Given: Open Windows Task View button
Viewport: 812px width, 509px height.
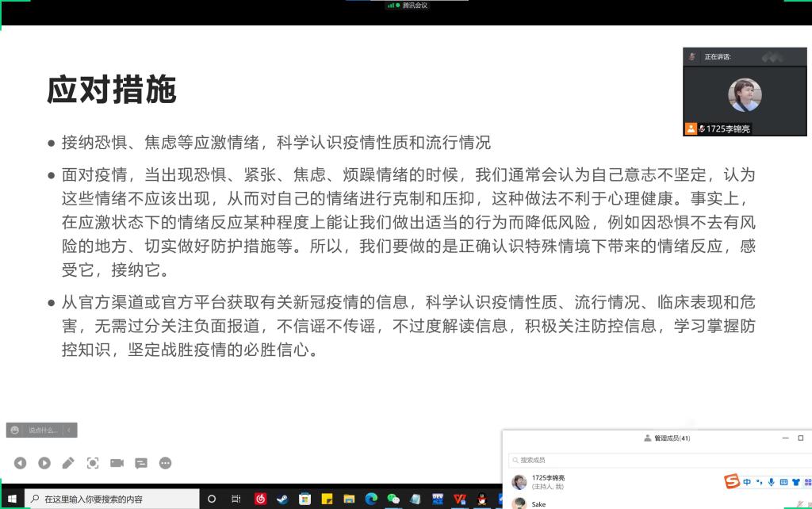Looking at the screenshot, I should [236, 499].
